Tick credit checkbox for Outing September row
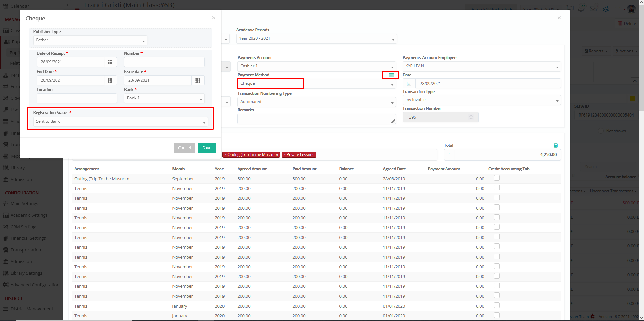 pyautogui.click(x=497, y=178)
